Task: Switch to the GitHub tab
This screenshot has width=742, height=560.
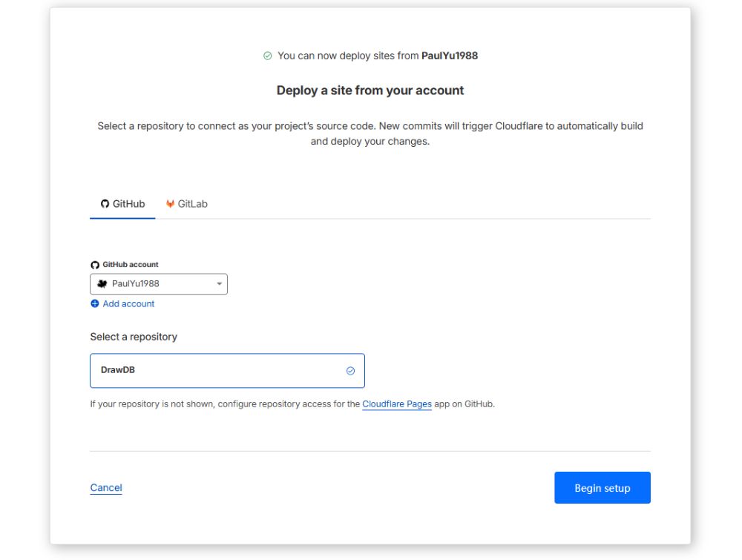Action: 122,203
